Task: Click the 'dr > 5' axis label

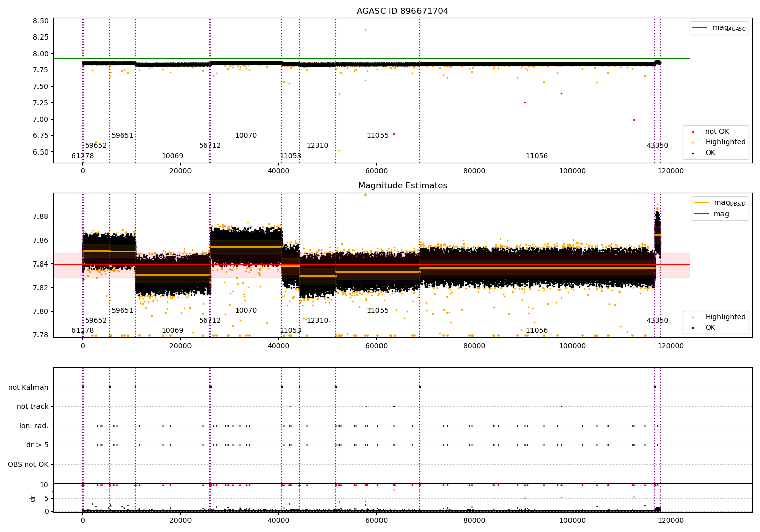Action: pos(37,445)
